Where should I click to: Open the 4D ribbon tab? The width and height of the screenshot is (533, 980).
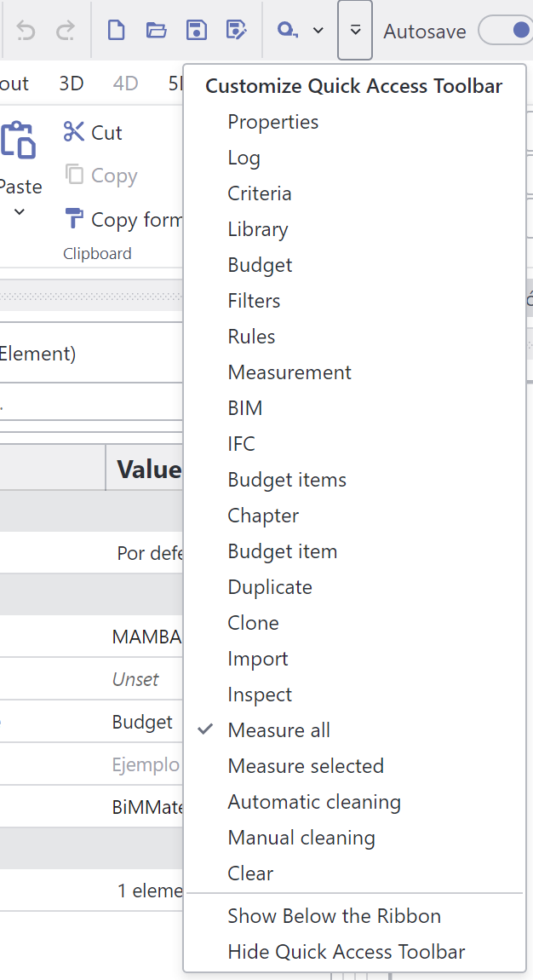[125, 84]
